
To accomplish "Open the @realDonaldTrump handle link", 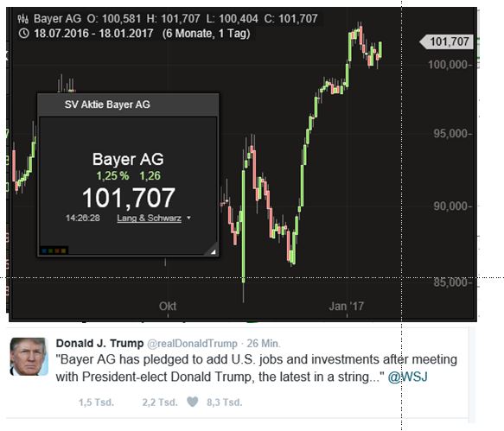I will coord(192,343).
